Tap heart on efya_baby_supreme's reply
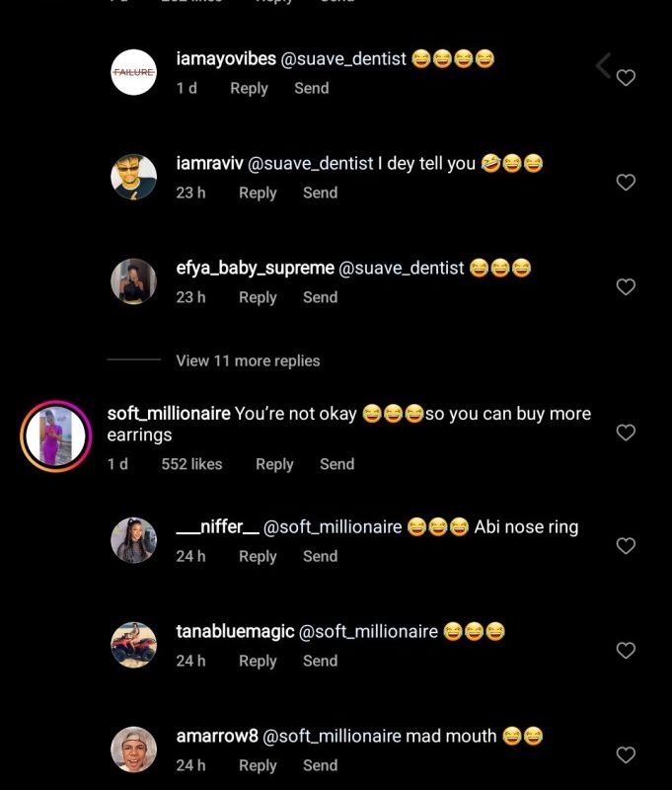 click(625, 287)
